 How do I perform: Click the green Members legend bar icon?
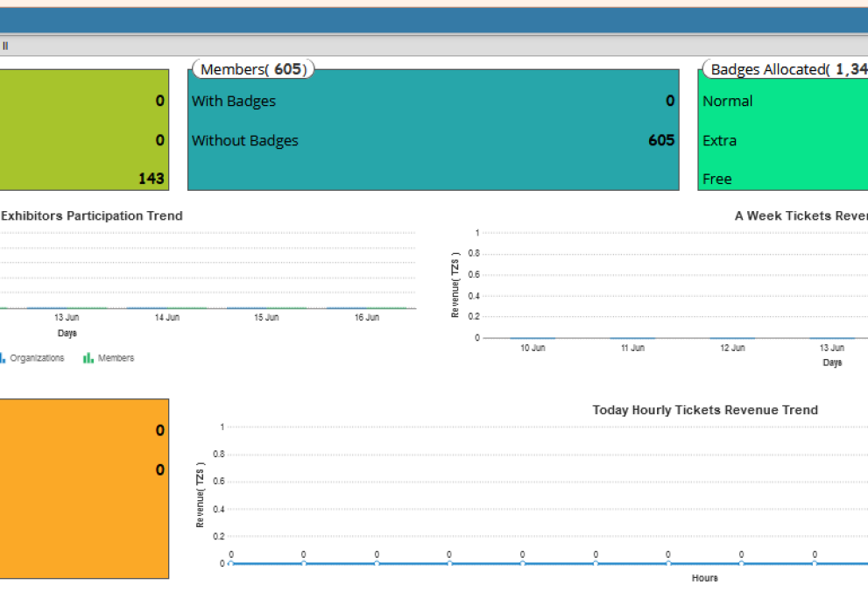point(88,358)
